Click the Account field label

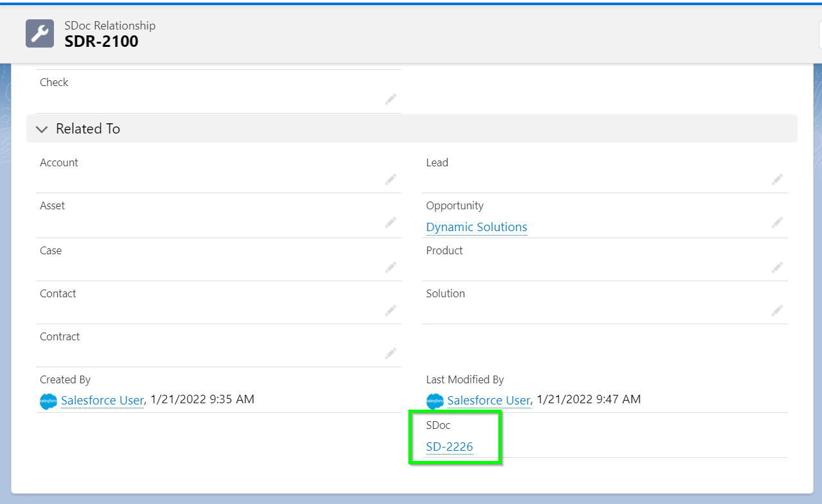pyautogui.click(x=59, y=162)
